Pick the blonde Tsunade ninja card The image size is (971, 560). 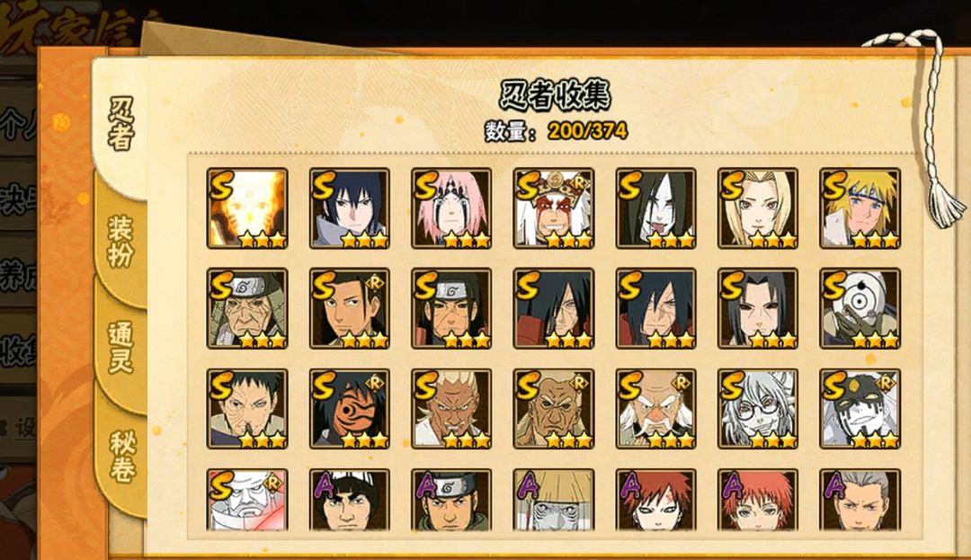[x=758, y=208]
